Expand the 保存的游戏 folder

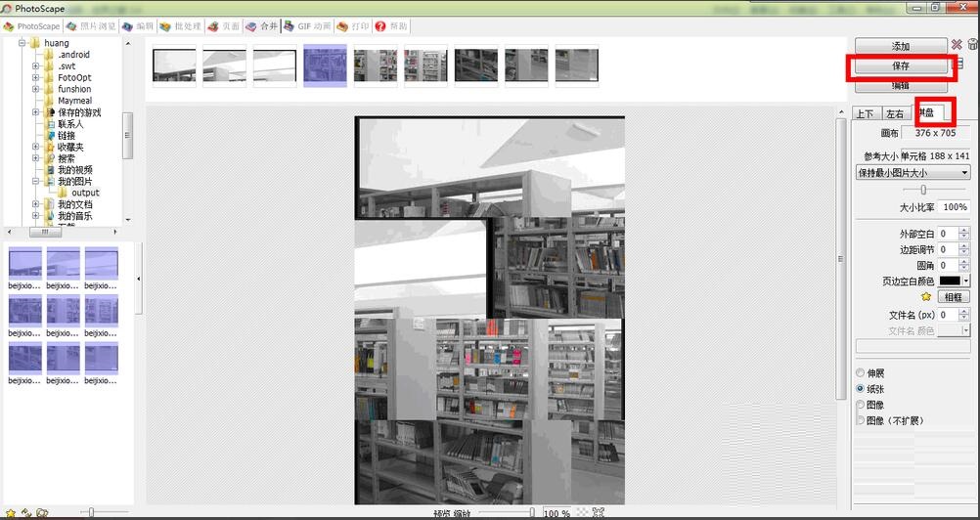coord(35,112)
